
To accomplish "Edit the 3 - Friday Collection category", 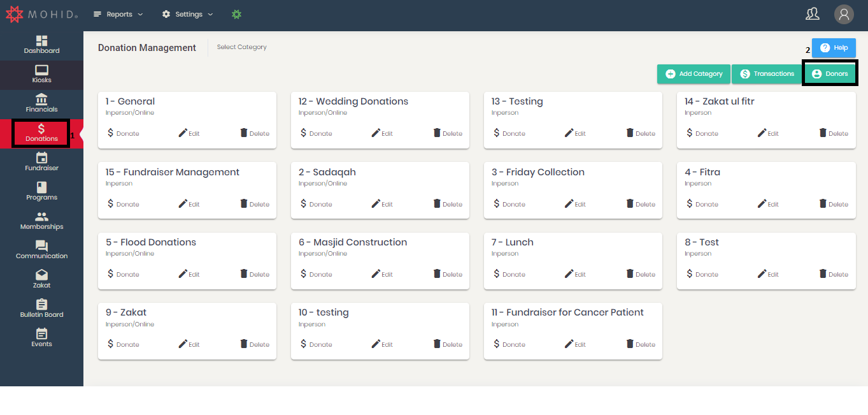I will point(575,204).
